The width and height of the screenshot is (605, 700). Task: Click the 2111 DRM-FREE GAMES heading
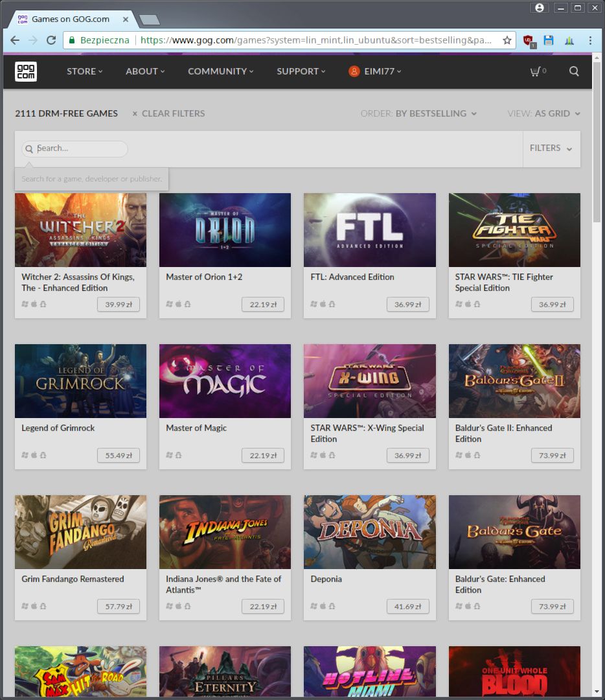point(67,114)
